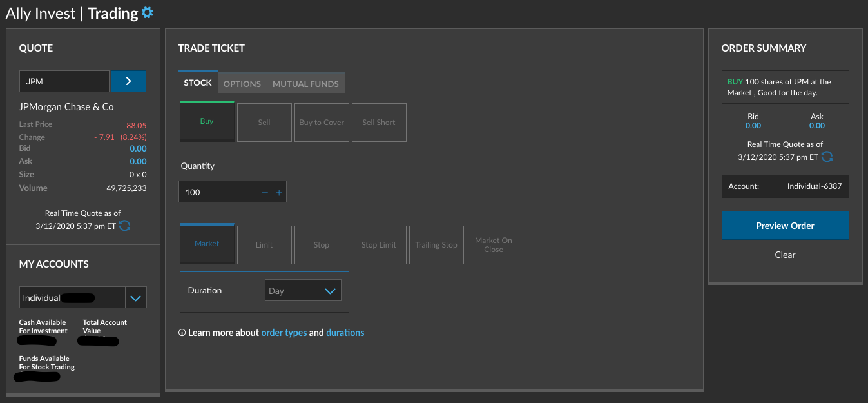Select Trailing Stop order type
Viewport: 868px width, 403px height.
[436, 245]
